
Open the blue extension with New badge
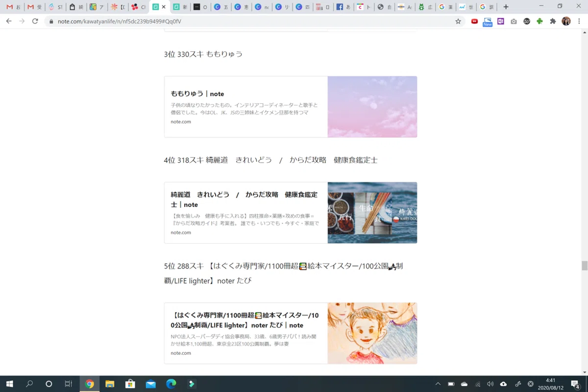tap(488, 22)
